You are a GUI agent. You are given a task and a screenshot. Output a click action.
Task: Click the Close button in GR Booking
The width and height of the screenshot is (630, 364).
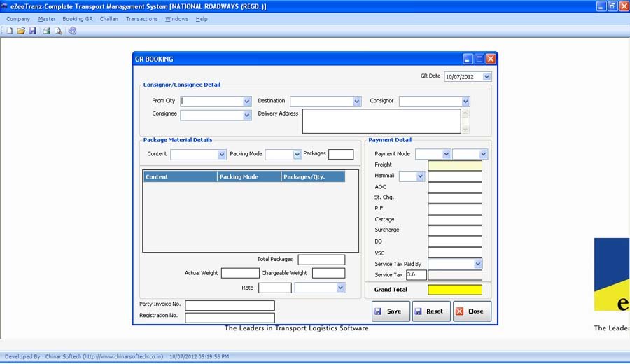(472, 311)
